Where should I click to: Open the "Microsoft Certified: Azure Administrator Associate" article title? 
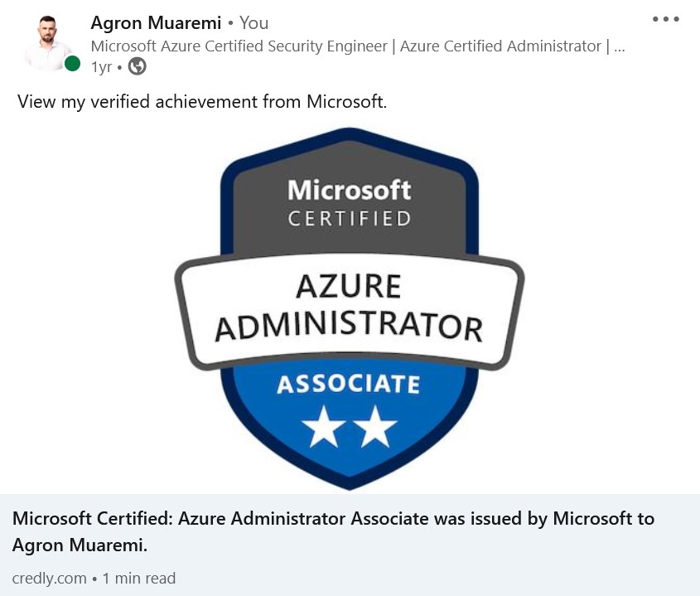click(333, 519)
